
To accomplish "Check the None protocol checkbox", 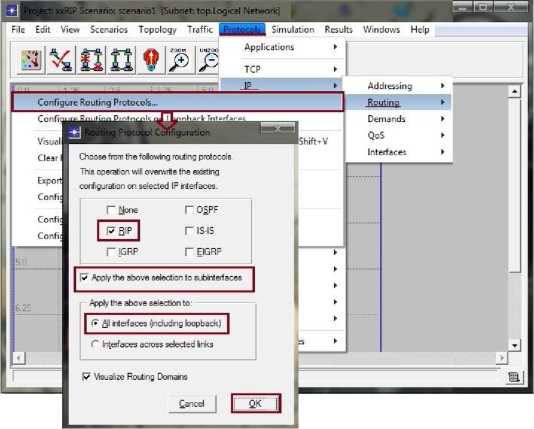I will [x=111, y=210].
